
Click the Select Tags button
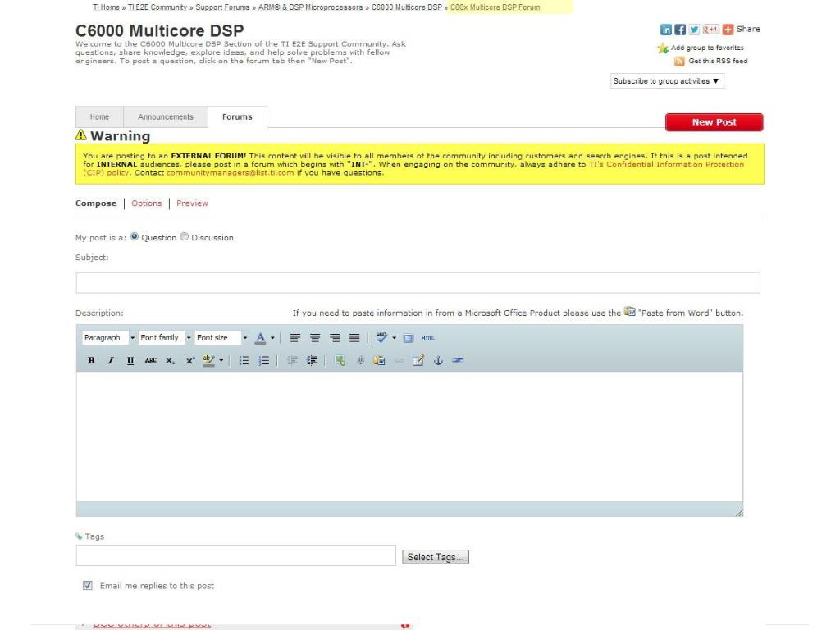coord(436,557)
